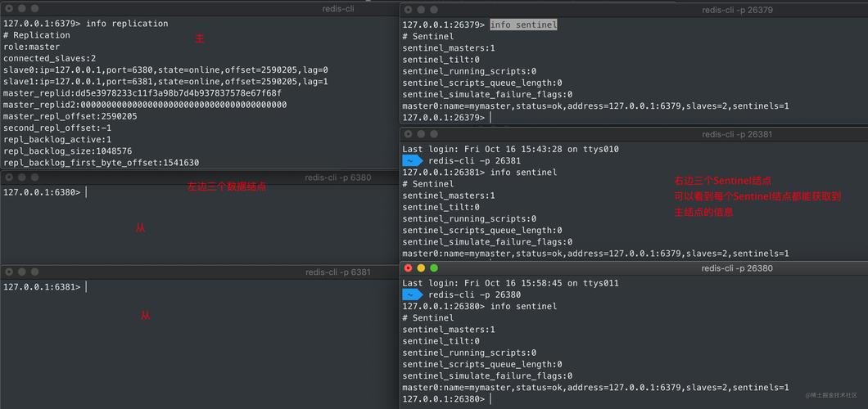Click the 'info replication' command line

click(x=86, y=23)
